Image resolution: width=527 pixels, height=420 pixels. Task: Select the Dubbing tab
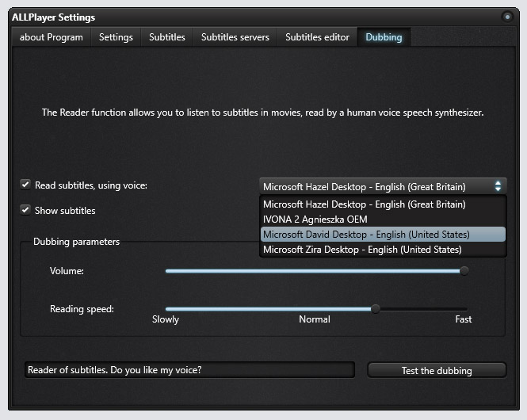click(384, 37)
